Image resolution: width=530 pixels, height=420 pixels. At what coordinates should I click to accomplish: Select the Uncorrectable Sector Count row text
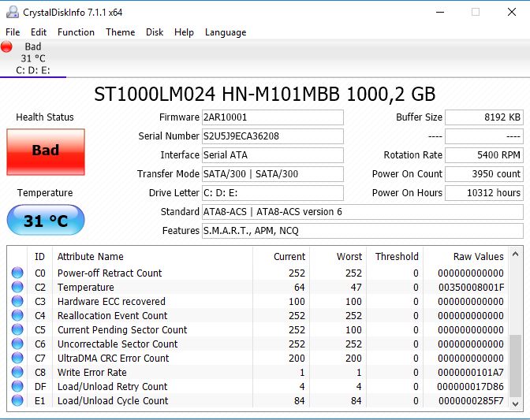click(x=118, y=344)
